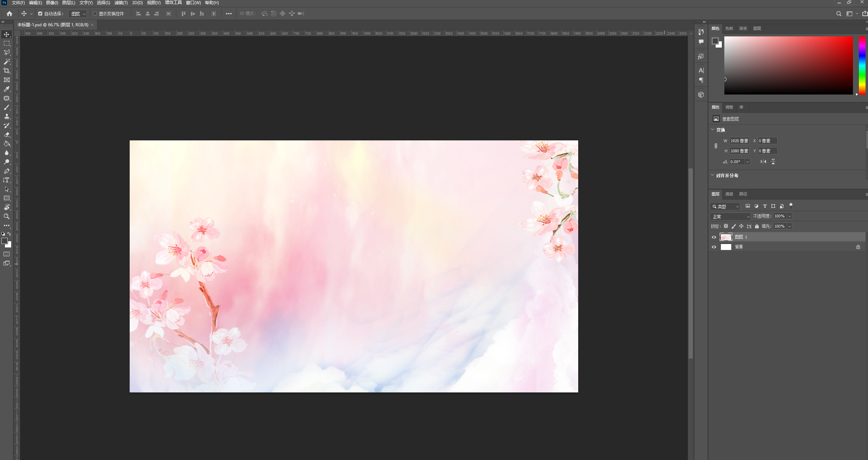Screen dimensions: 868x460
Task: Collapse the 变换 section
Action: click(x=712, y=130)
